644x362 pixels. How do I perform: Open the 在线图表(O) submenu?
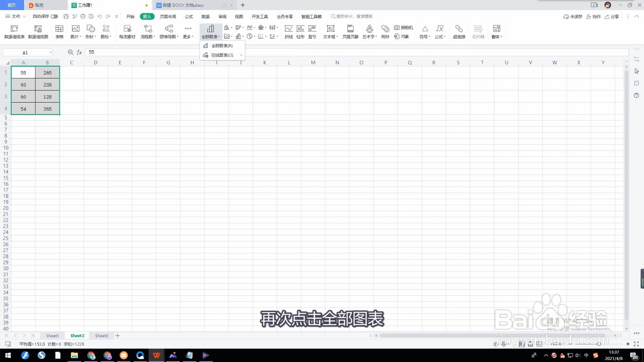click(222, 55)
